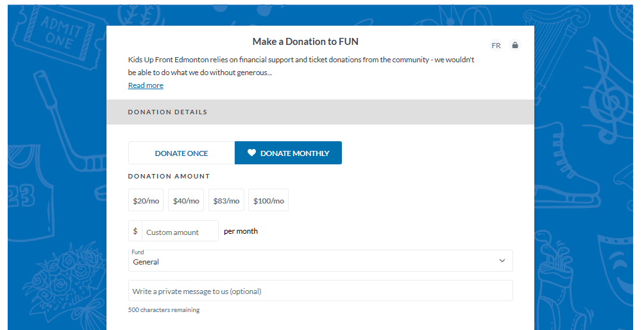Viewport: 644px width, 330px height.
Task: Choose the $20/mo donation amount
Action: tap(146, 200)
